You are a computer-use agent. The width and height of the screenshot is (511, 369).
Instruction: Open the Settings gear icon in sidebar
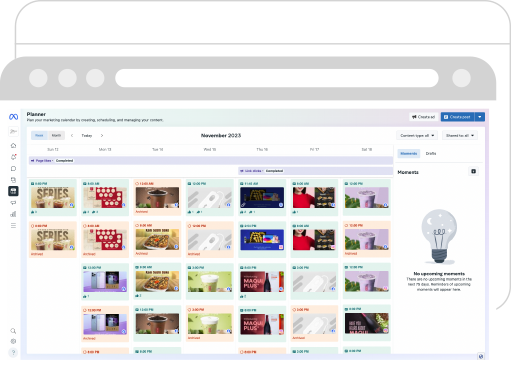[13, 341]
